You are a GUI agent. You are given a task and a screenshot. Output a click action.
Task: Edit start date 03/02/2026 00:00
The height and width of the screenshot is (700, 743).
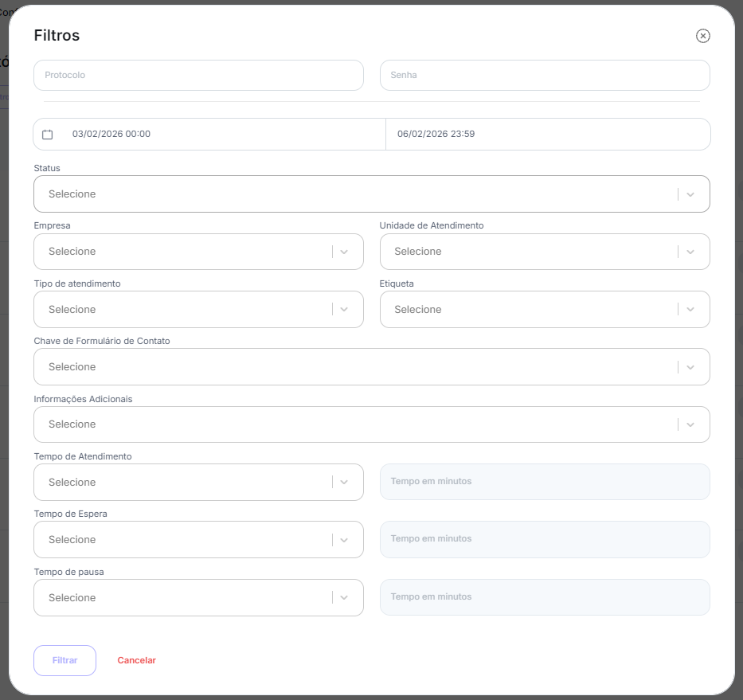pos(111,135)
